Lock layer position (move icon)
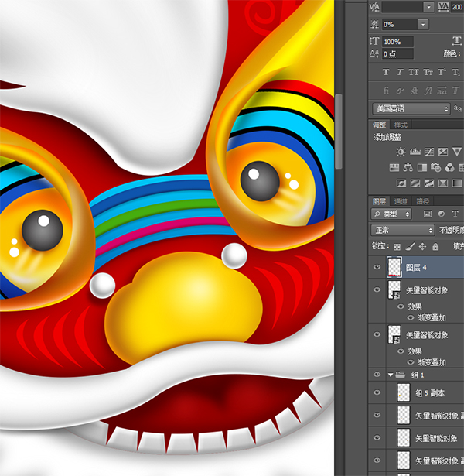 (x=422, y=246)
